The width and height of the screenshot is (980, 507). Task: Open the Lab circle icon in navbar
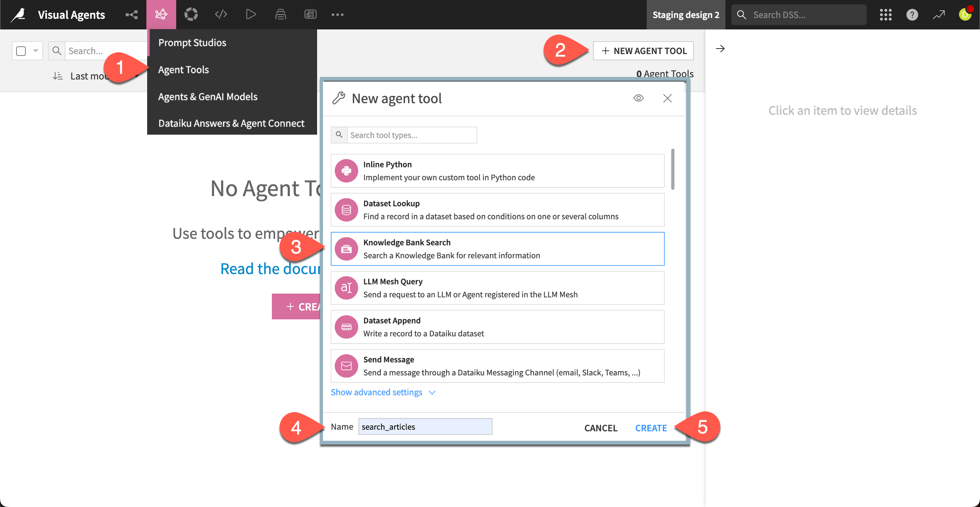191,15
